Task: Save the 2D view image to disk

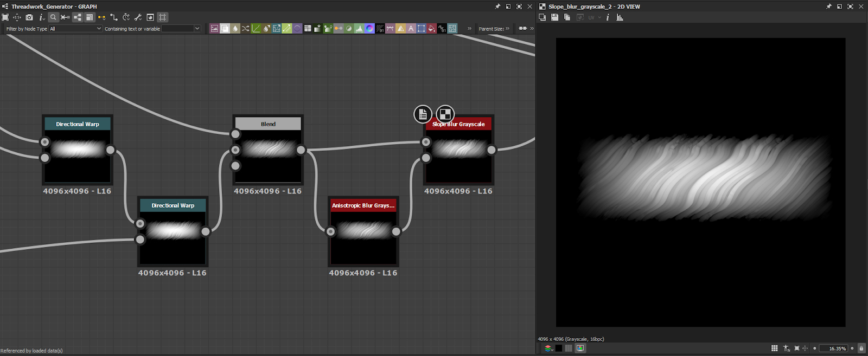Action: (554, 17)
